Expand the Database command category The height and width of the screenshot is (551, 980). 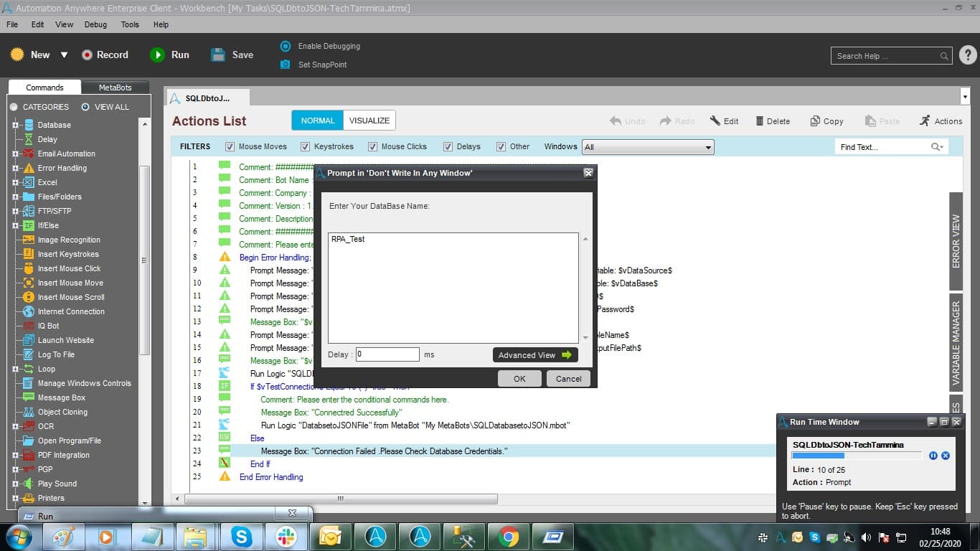click(x=15, y=125)
